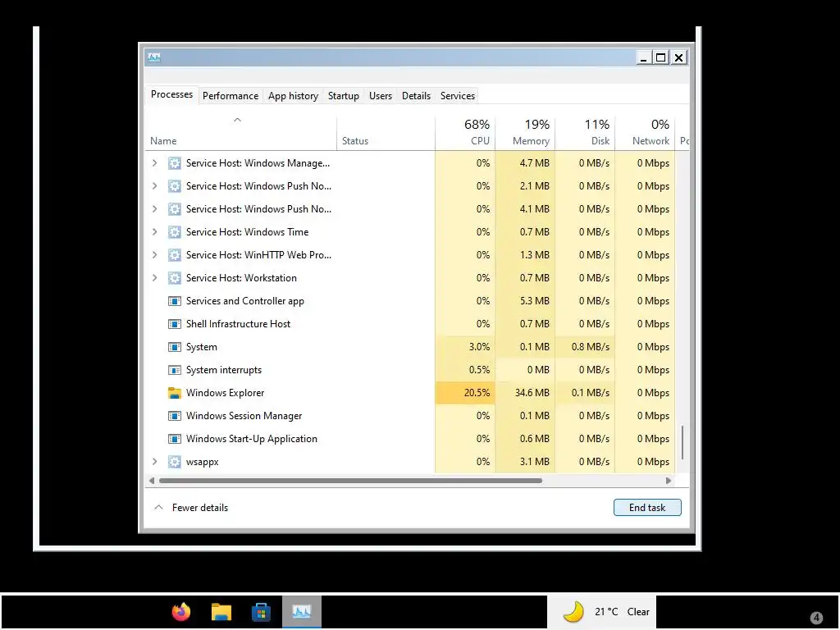Open the Details tab
Image resolution: width=840 pixels, height=630 pixels.
pyautogui.click(x=416, y=96)
